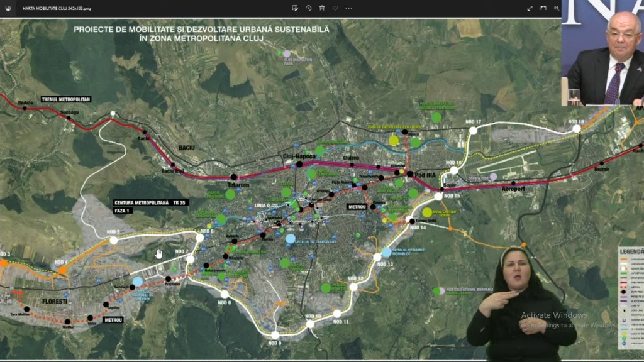Delete the image with the trash icon
644x362 pixels.
[x=322, y=8]
